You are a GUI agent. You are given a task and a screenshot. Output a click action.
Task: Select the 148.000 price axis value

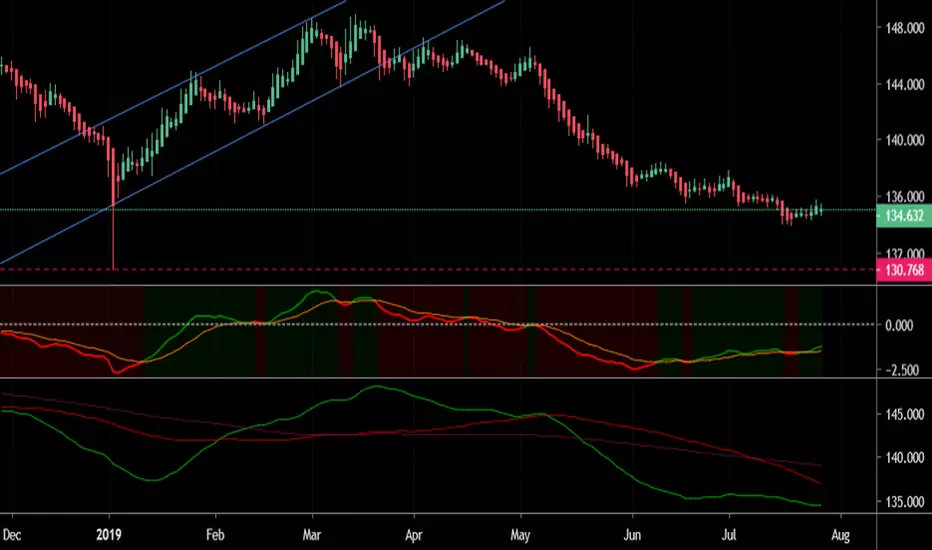tap(905, 29)
